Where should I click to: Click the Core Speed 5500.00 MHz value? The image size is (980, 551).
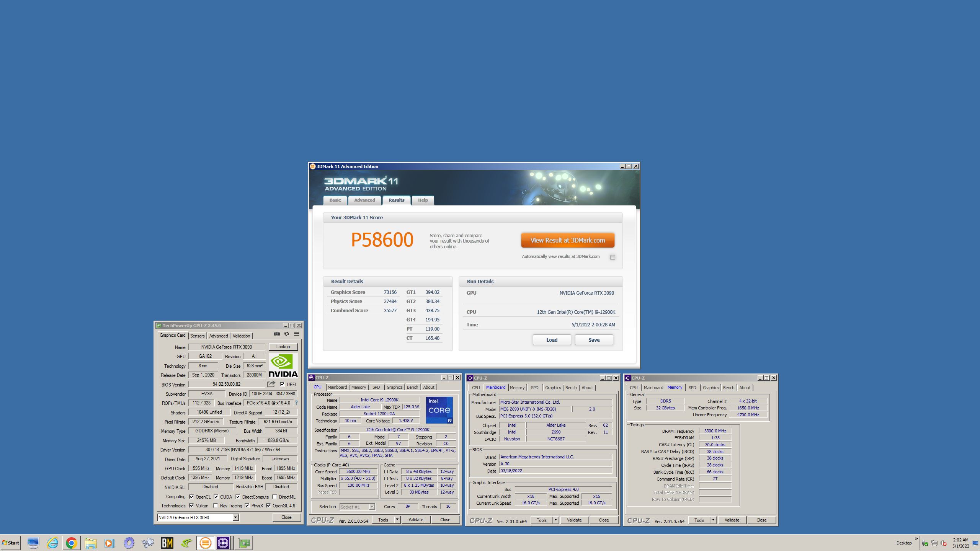coord(358,471)
